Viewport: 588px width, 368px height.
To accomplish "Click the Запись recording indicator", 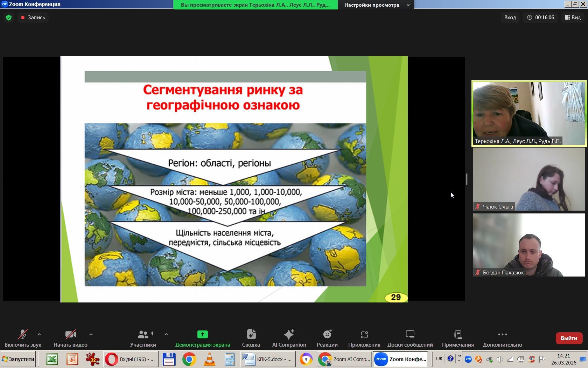I will click(33, 18).
